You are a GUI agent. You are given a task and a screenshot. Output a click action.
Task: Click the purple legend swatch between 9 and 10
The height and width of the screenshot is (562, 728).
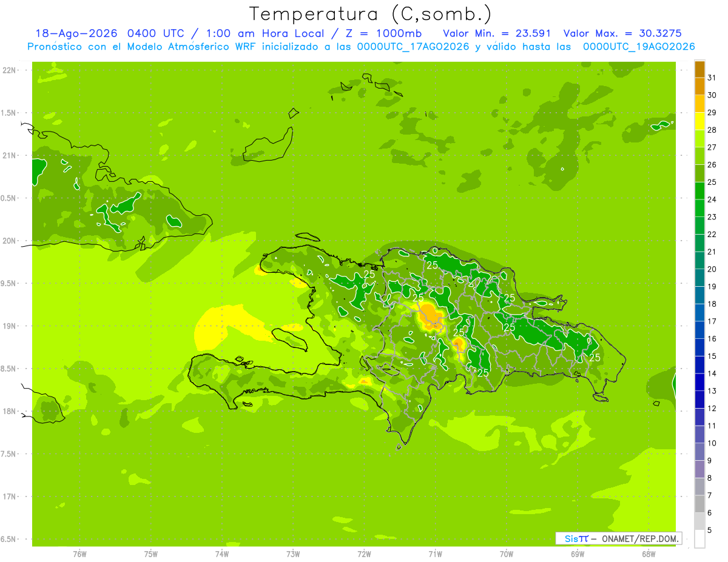[x=699, y=452]
